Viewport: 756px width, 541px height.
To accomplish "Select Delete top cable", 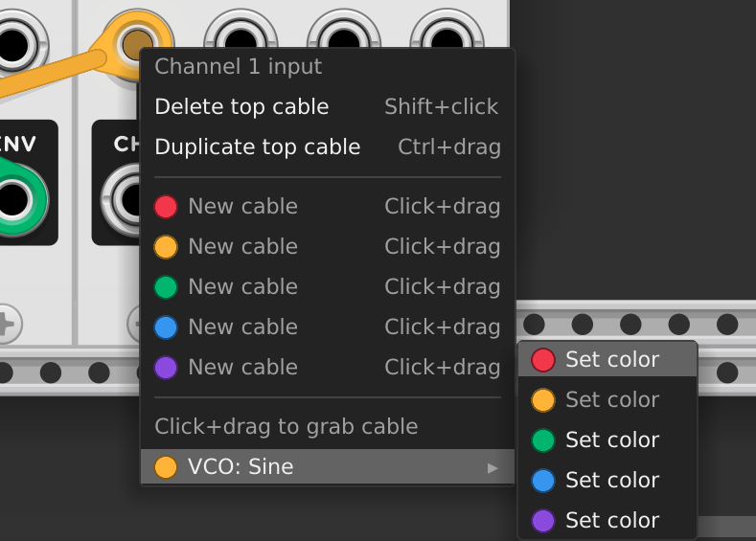I will [x=328, y=106].
